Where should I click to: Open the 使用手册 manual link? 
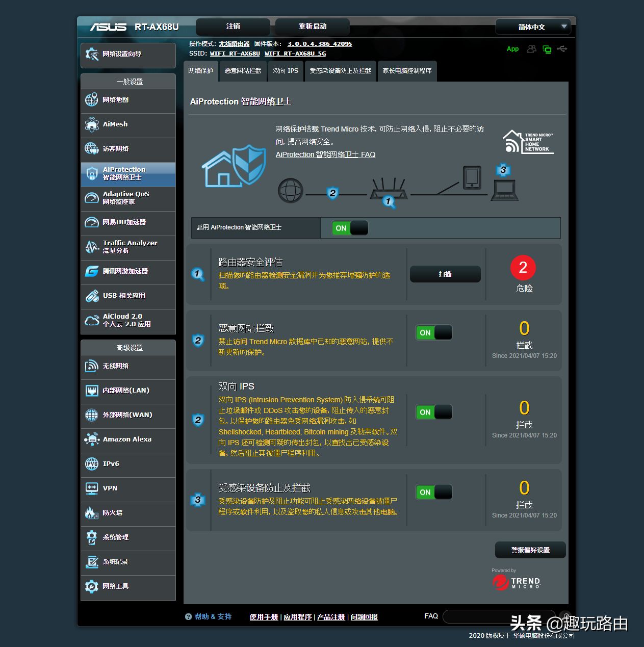point(264,617)
